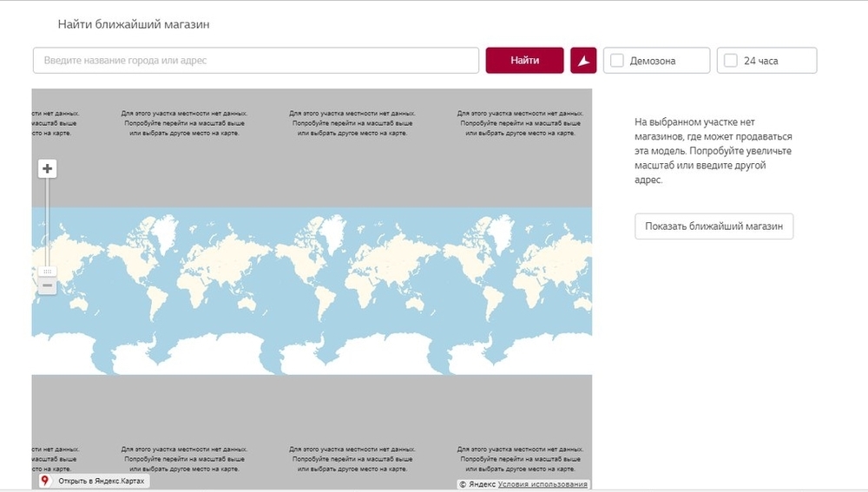Click the Демозона filter label
The image size is (868, 492).
point(653,61)
